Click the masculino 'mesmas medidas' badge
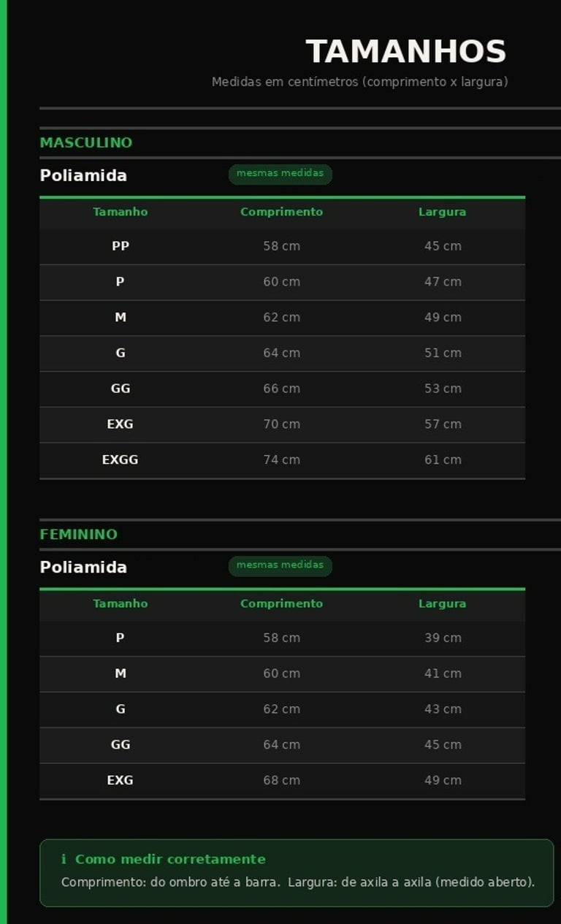561x924 pixels. [280, 174]
